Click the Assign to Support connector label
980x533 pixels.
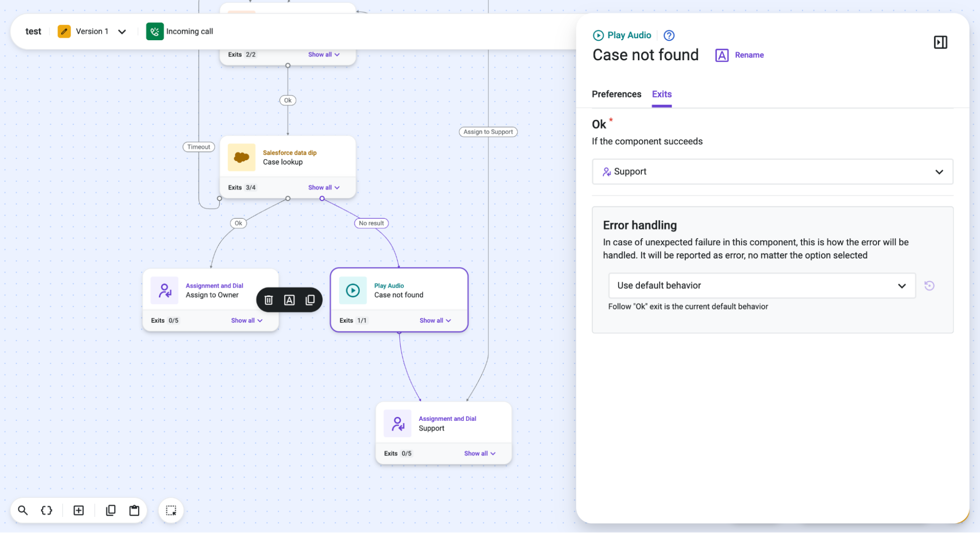[x=488, y=132]
